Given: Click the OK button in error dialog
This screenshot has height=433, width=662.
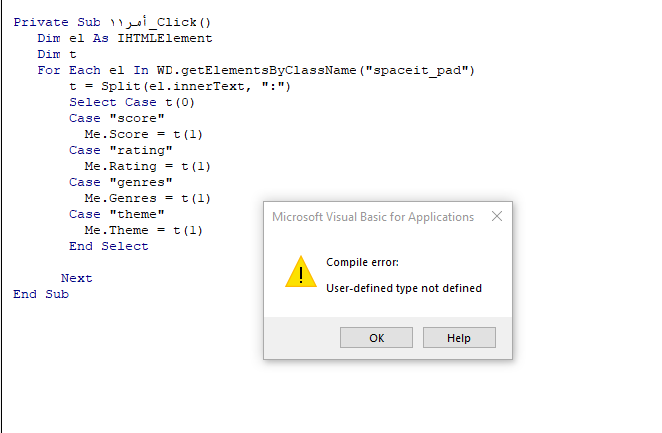Looking at the screenshot, I should 376,338.
